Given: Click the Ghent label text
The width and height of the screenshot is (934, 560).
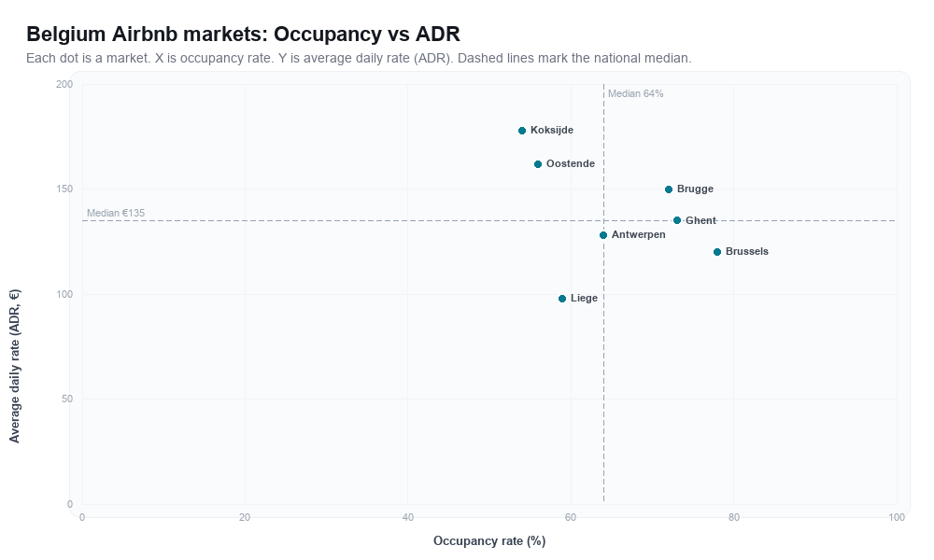Looking at the screenshot, I should [700, 220].
